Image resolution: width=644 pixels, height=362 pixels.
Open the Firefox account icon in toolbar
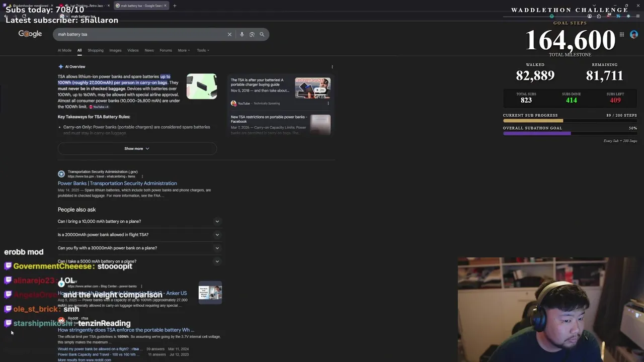(x=590, y=16)
